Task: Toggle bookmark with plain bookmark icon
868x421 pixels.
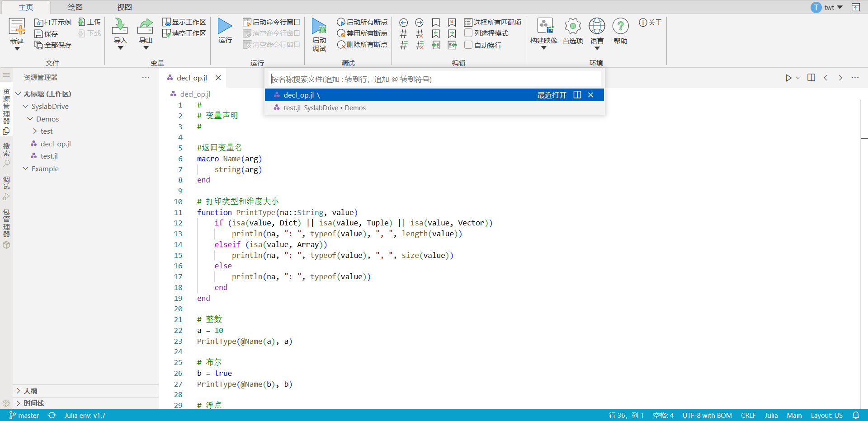Action: (436, 22)
